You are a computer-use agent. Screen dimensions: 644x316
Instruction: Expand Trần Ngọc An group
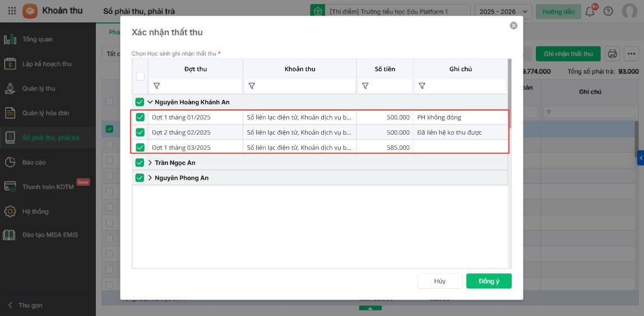[x=150, y=163]
